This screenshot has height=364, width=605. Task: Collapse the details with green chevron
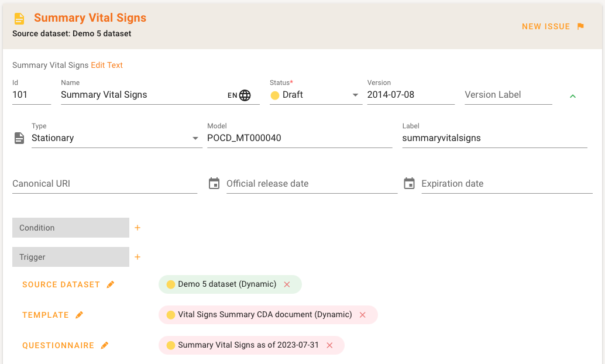coord(573,96)
